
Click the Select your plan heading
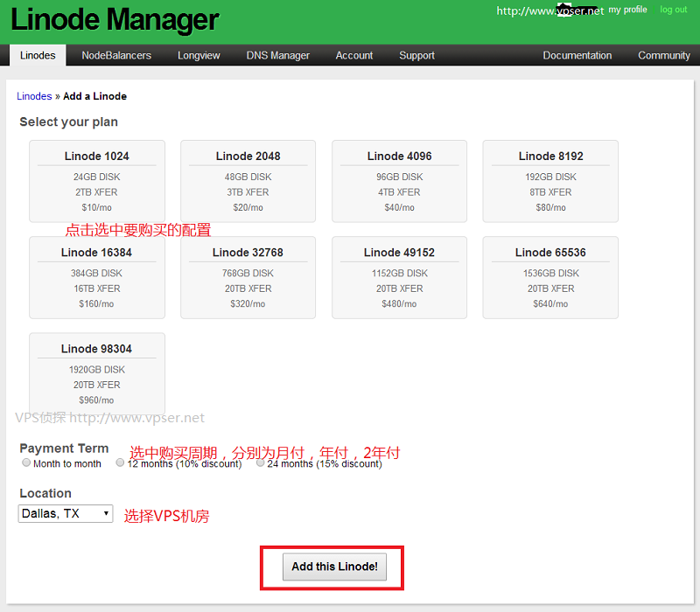click(x=69, y=122)
